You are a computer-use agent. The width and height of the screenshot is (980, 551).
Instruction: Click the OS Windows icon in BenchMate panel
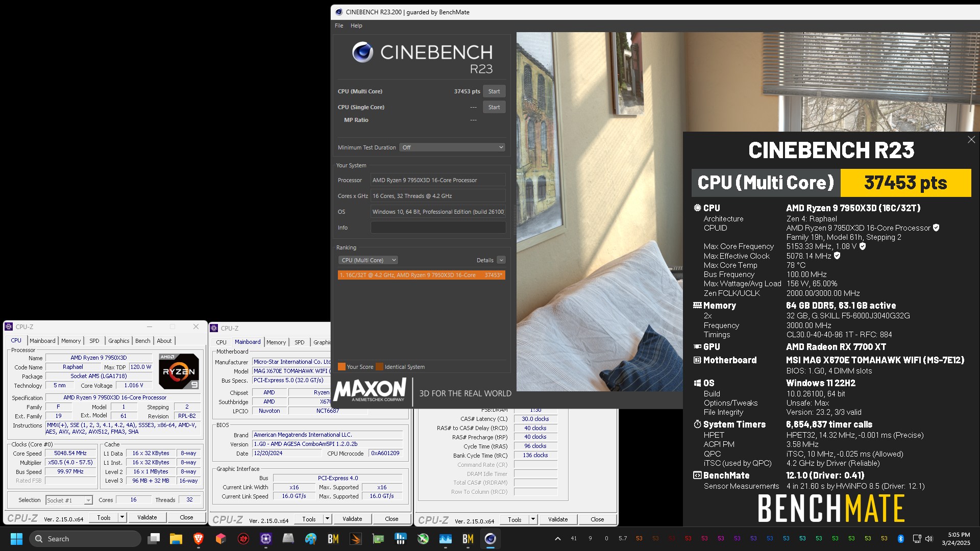697,383
